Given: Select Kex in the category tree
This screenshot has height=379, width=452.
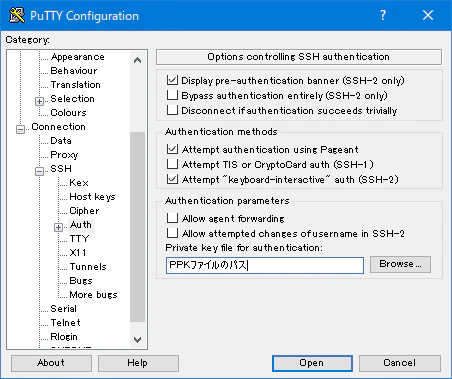Looking at the screenshot, I should [x=79, y=183].
